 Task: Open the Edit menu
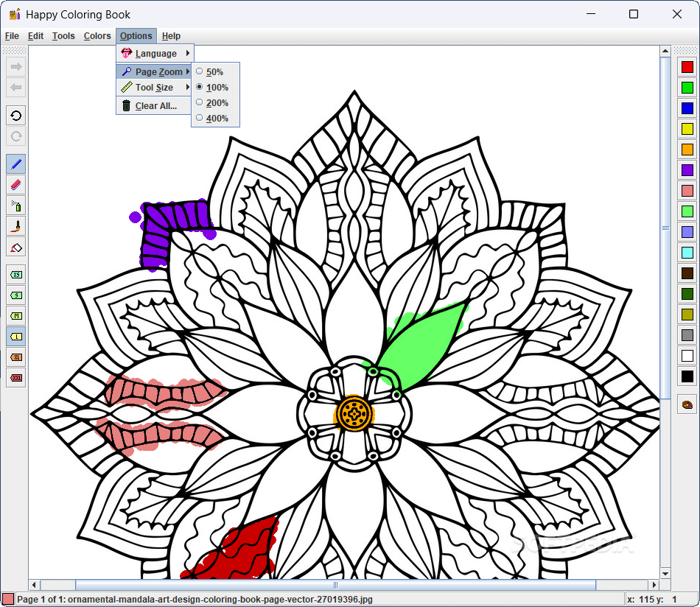click(x=35, y=36)
